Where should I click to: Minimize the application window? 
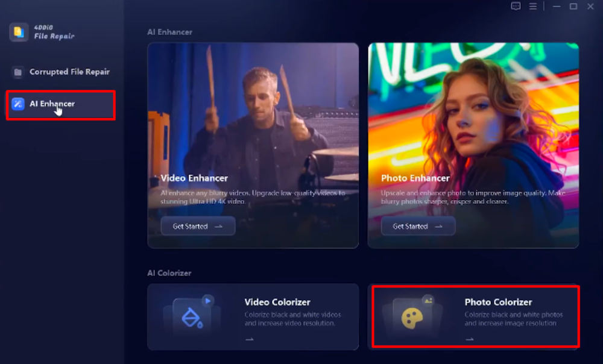[556, 6]
